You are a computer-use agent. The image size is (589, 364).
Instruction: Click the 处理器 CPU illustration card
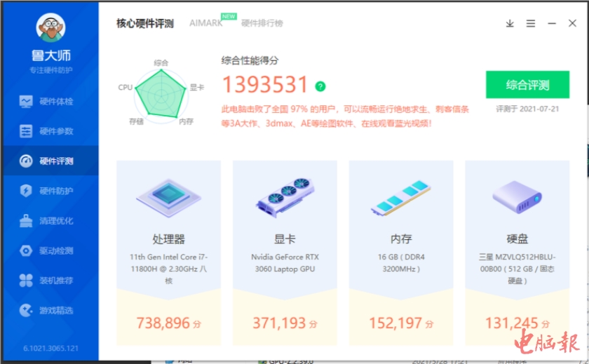(x=168, y=197)
